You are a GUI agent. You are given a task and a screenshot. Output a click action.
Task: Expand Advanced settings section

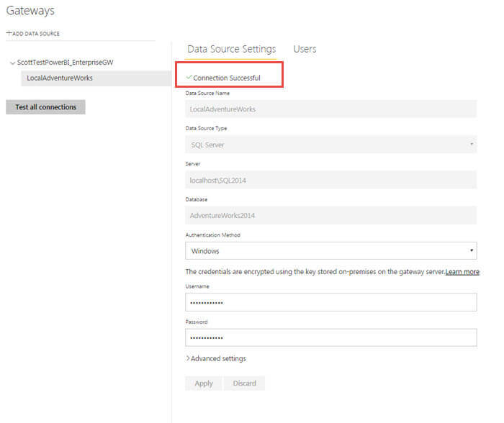217,358
